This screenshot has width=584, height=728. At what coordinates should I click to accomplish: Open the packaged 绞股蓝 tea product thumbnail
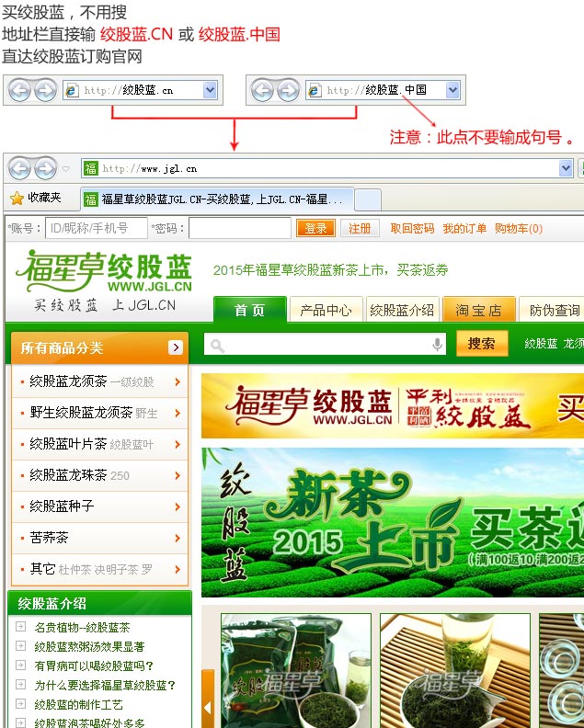pyautogui.click(x=296, y=671)
